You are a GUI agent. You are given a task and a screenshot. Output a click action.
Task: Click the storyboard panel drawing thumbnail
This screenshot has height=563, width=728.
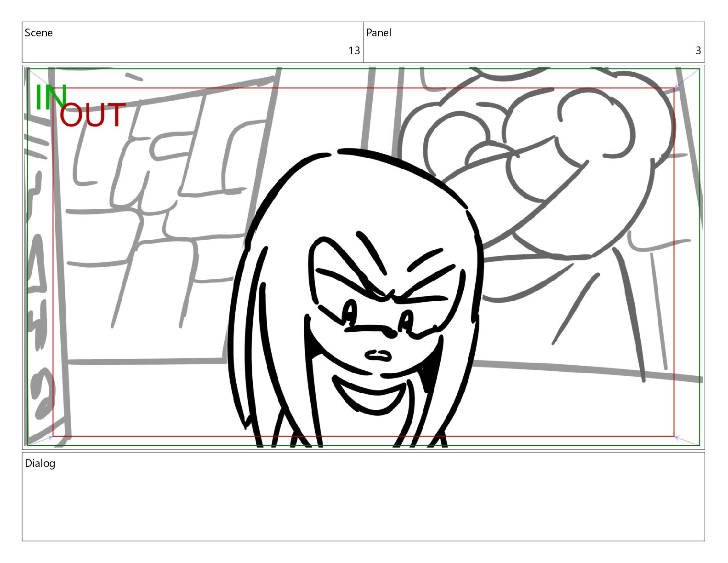[x=363, y=257]
